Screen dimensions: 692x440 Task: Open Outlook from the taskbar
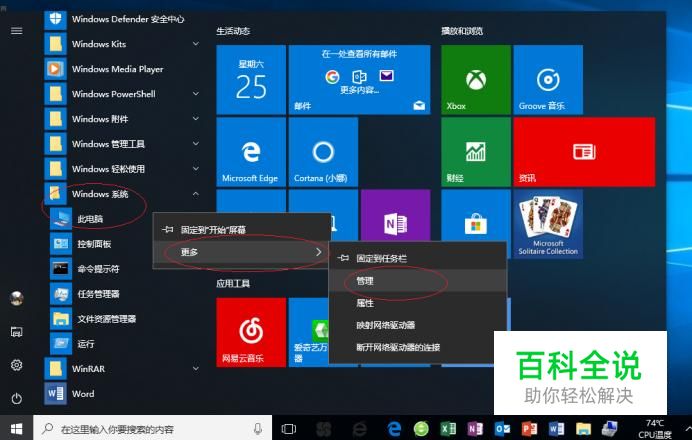tap(502, 428)
